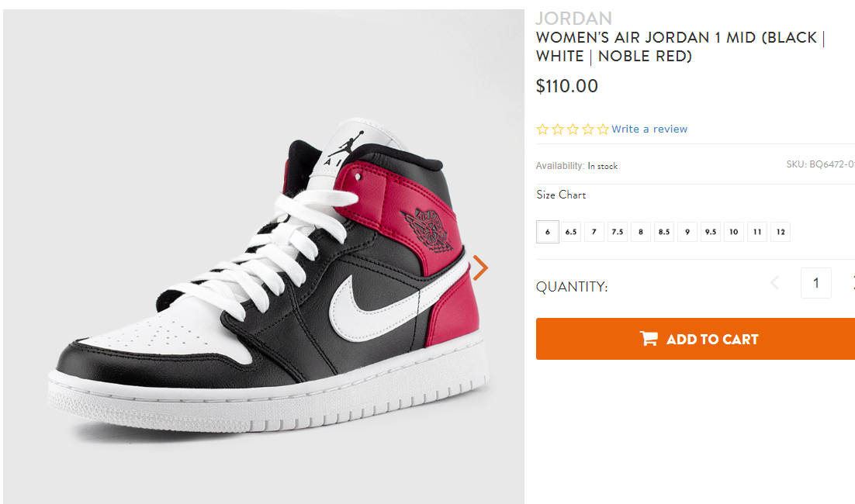Click the quantity input field
This screenshot has height=504, width=855.
[815, 283]
